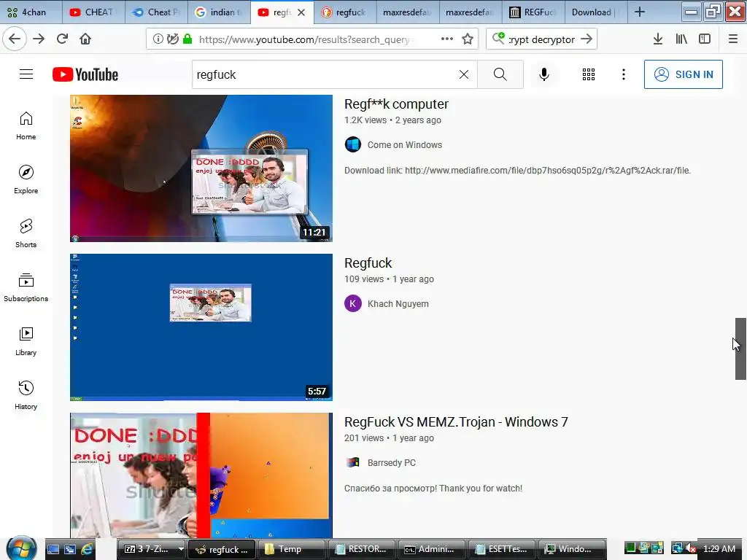Open History in YouTube sidebar
This screenshot has height=560, width=747.
[26, 395]
